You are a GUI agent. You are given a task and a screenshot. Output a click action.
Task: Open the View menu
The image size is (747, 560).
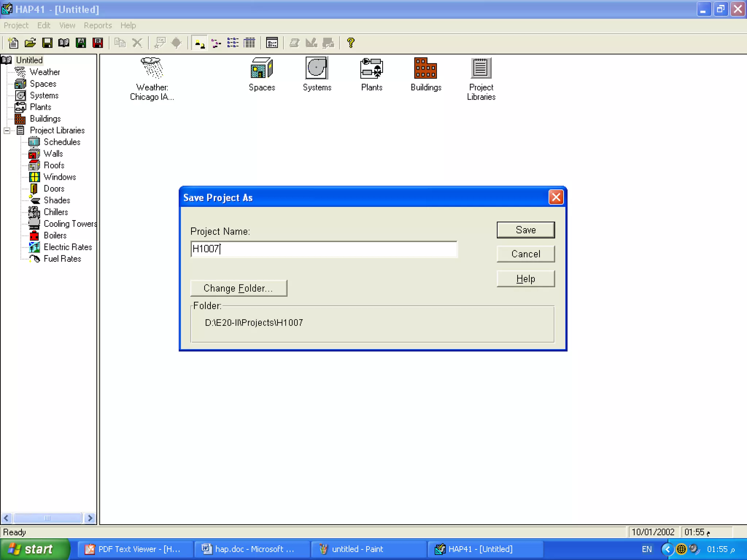tap(67, 26)
